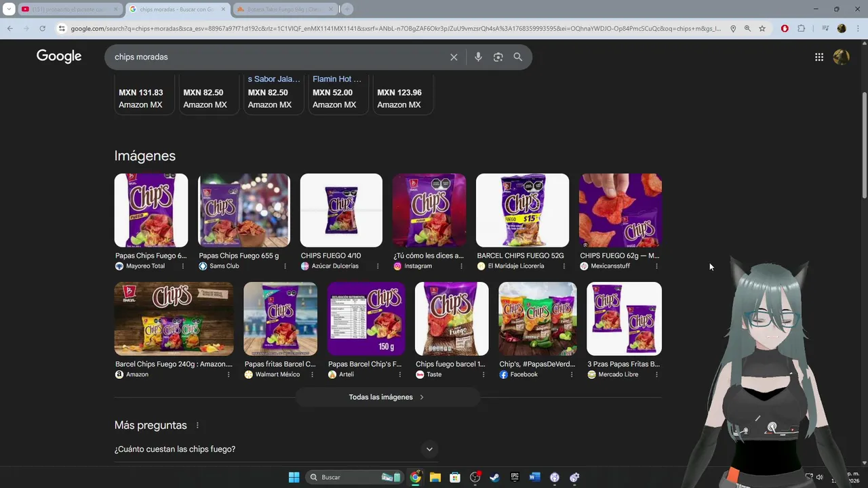Viewport: 868px width, 488px height.
Task: Open Chrome profile picture in toolbar
Action: [x=842, y=28]
